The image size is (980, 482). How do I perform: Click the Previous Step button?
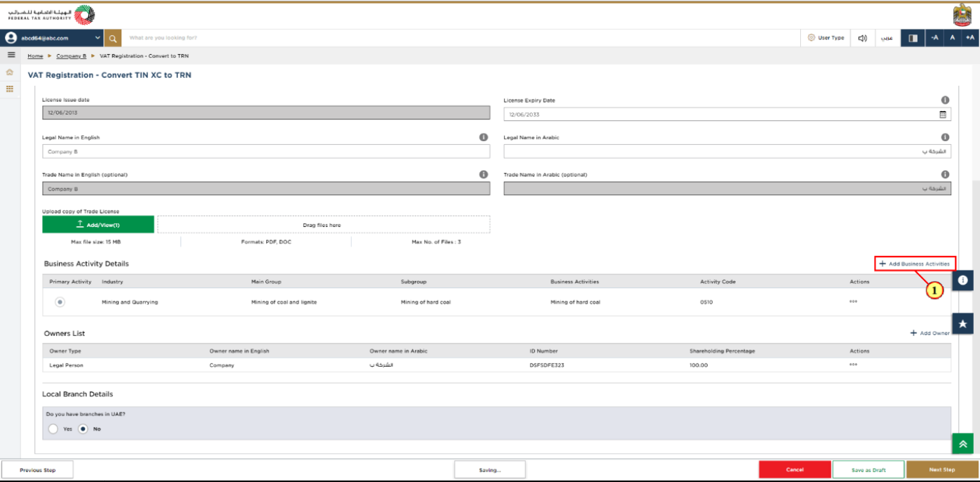[x=37, y=470]
